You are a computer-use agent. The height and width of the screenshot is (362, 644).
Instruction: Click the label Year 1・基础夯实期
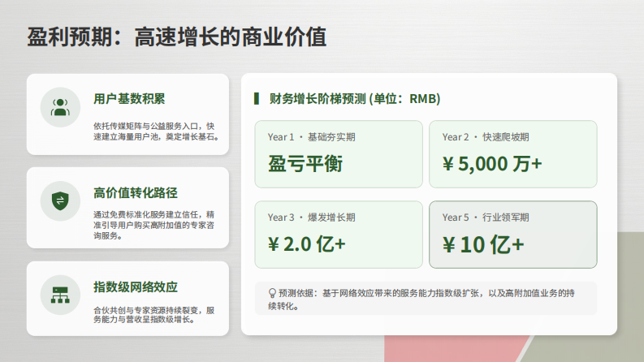click(311, 137)
